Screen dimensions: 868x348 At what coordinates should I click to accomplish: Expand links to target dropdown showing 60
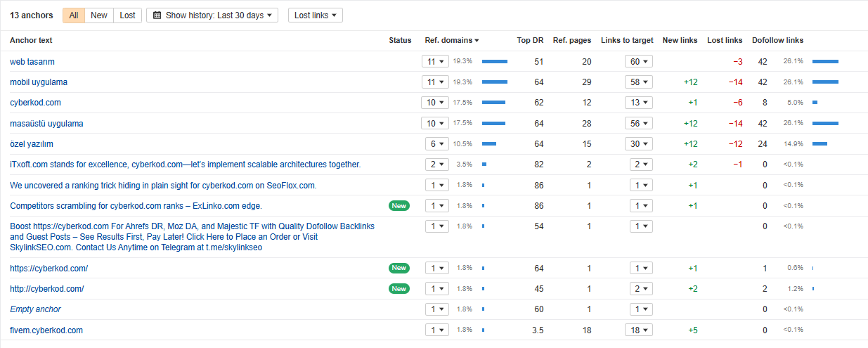click(638, 62)
